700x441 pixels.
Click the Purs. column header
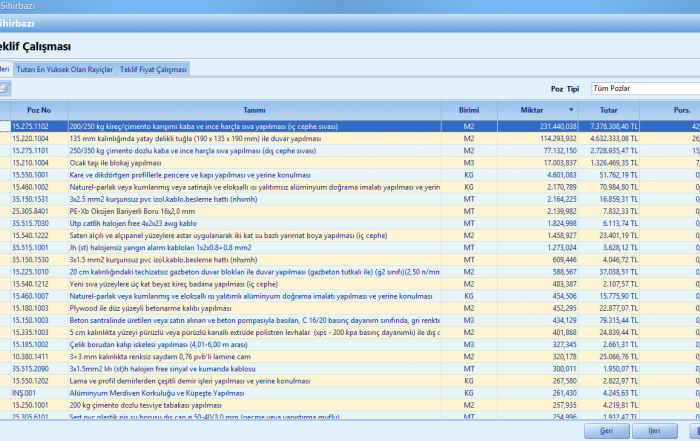[680, 109]
